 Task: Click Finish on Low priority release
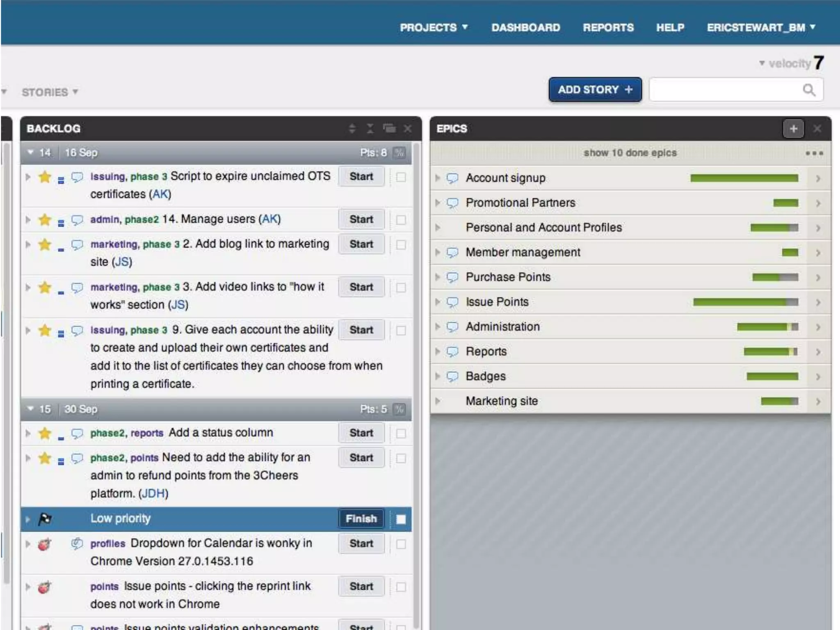coord(361,519)
